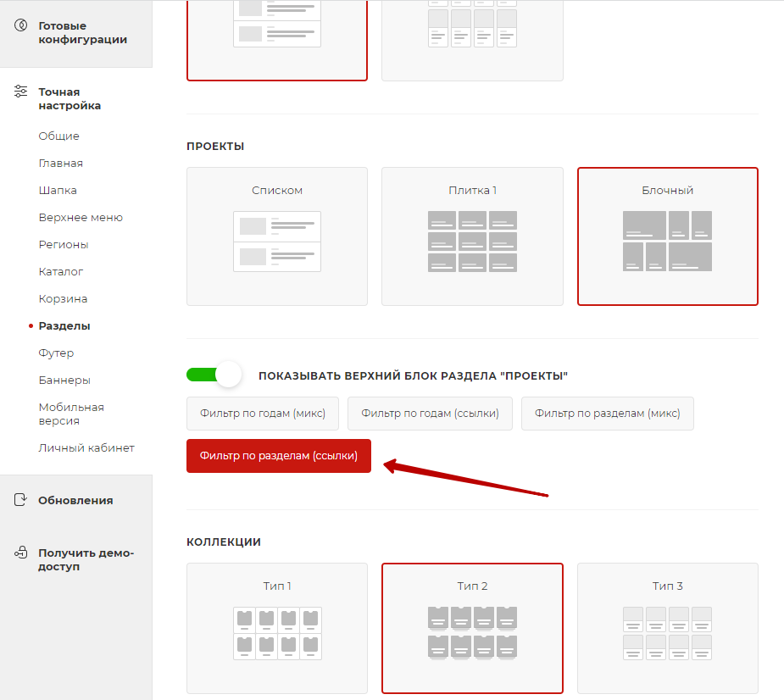
Task: Choose Фильтр по годам (микс) button
Action: click(x=263, y=414)
